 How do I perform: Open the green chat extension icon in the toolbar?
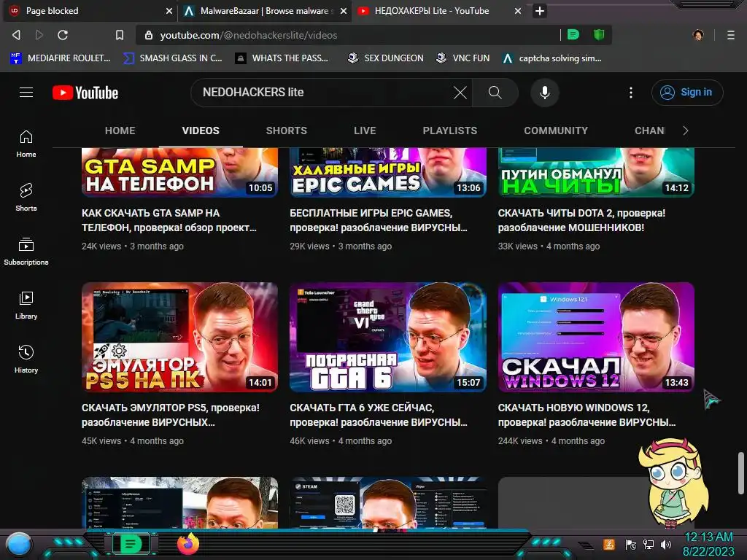coord(573,34)
